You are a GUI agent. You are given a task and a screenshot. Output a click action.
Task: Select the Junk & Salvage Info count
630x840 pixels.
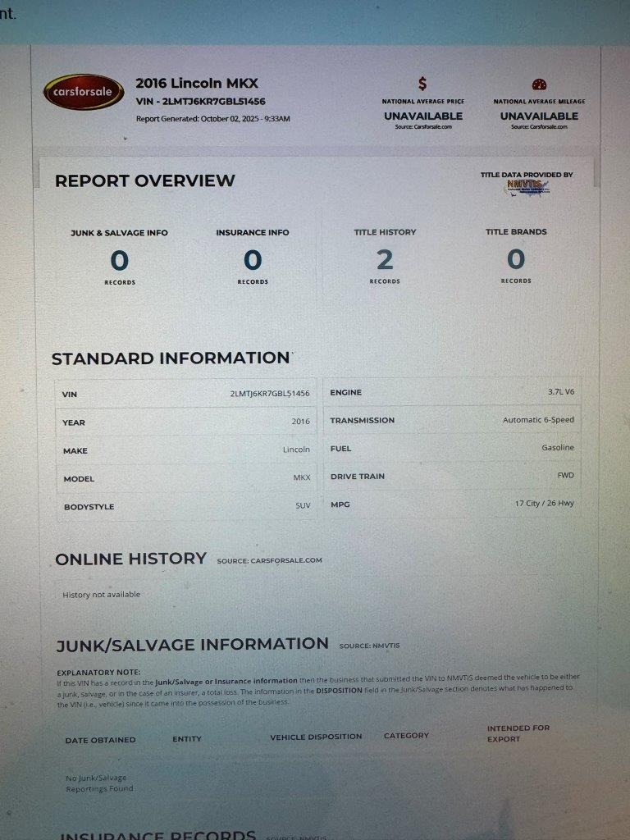click(x=119, y=261)
